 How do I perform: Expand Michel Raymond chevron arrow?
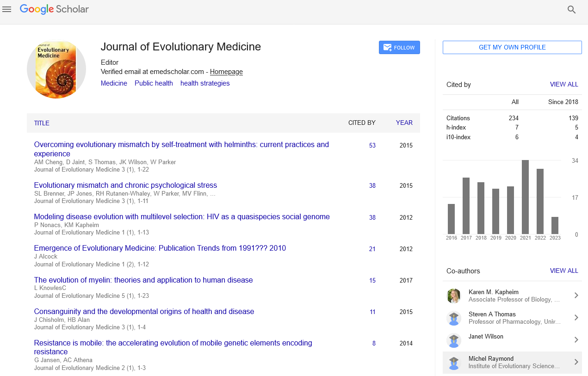click(x=576, y=362)
